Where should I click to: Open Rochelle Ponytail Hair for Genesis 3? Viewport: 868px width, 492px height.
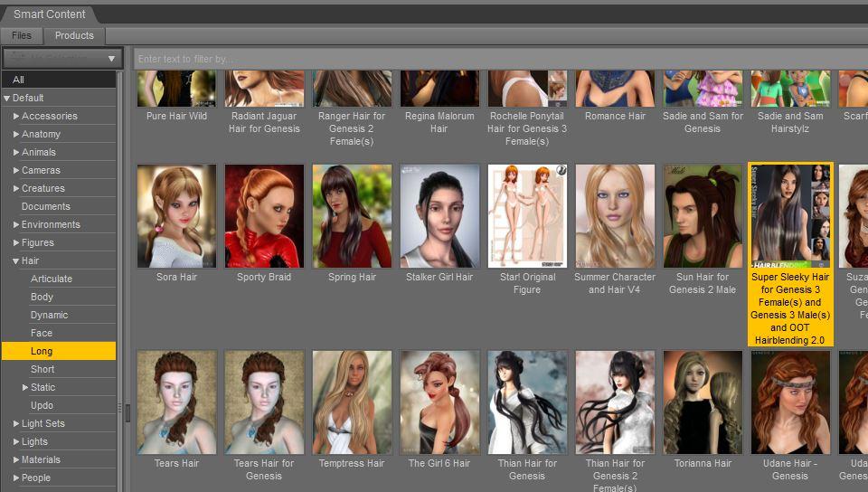527,89
